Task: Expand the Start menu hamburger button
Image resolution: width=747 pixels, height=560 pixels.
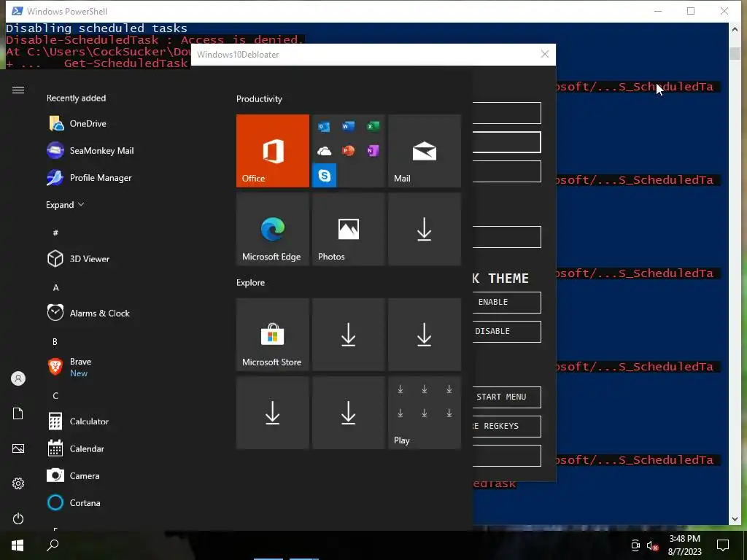Action: (18, 90)
